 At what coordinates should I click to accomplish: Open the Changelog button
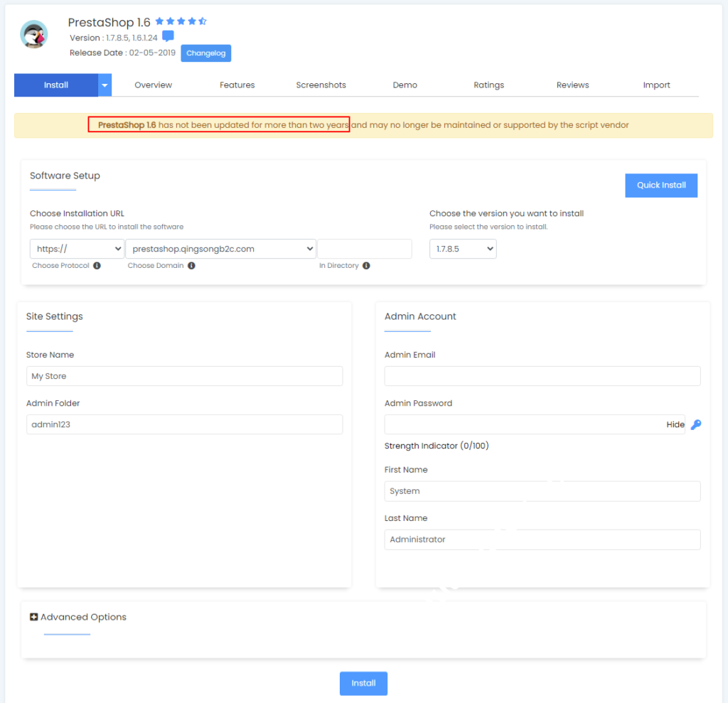coord(205,53)
